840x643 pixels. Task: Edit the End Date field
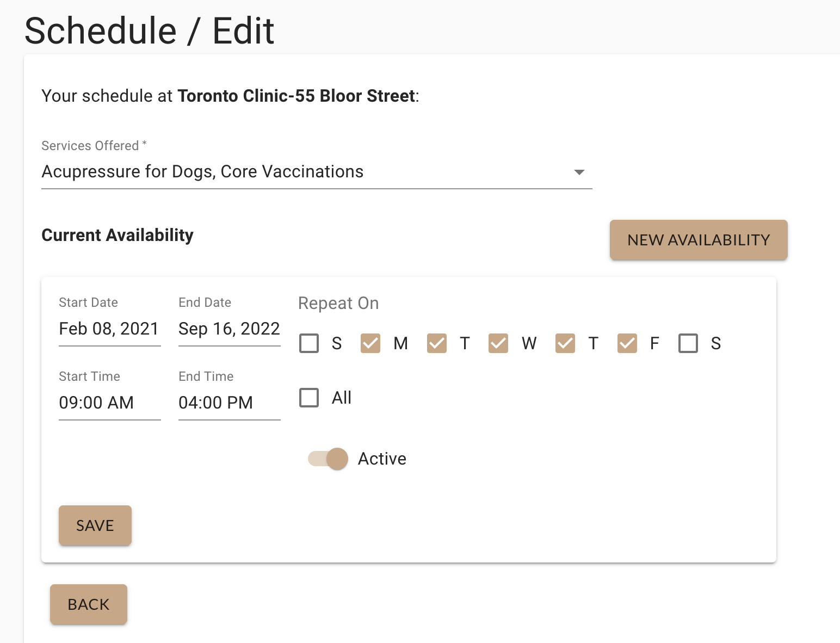coord(229,329)
